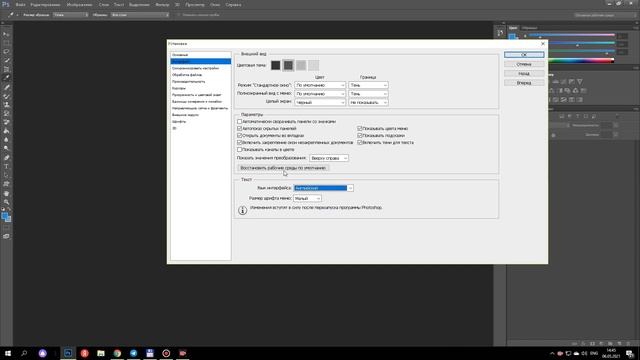The height and width of the screenshot is (360, 640).
Task: Toggle 'Включить тени для текста' checkbox
Action: click(x=360, y=142)
